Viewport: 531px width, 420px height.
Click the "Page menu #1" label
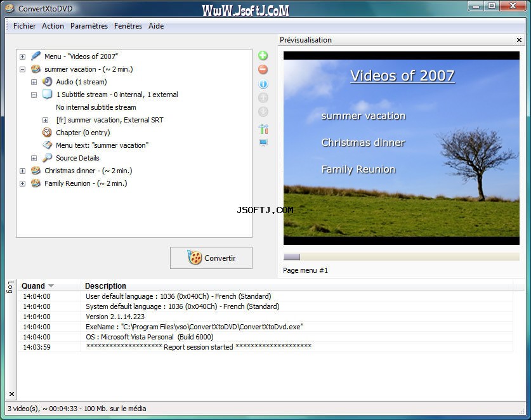point(305,270)
